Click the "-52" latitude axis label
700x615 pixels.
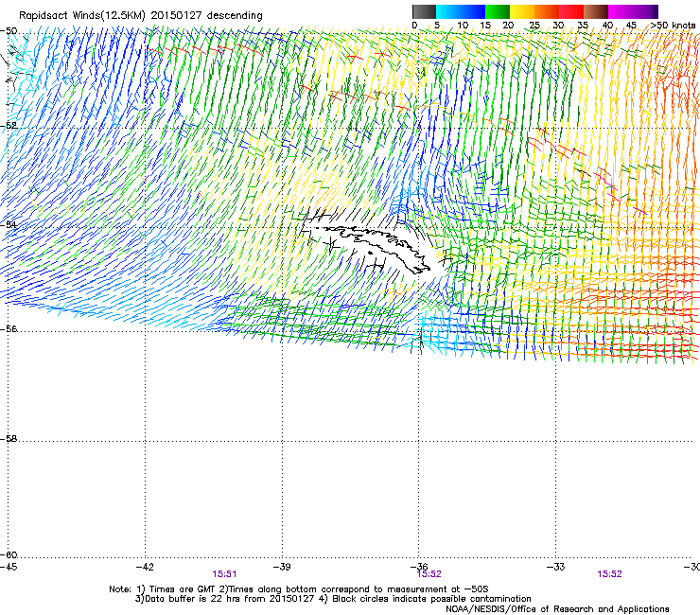pos(9,126)
